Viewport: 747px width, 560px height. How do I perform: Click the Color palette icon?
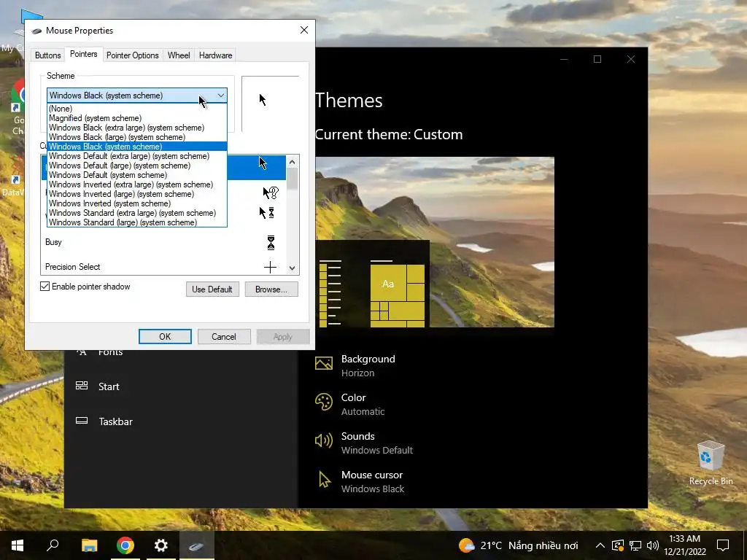tap(323, 402)
